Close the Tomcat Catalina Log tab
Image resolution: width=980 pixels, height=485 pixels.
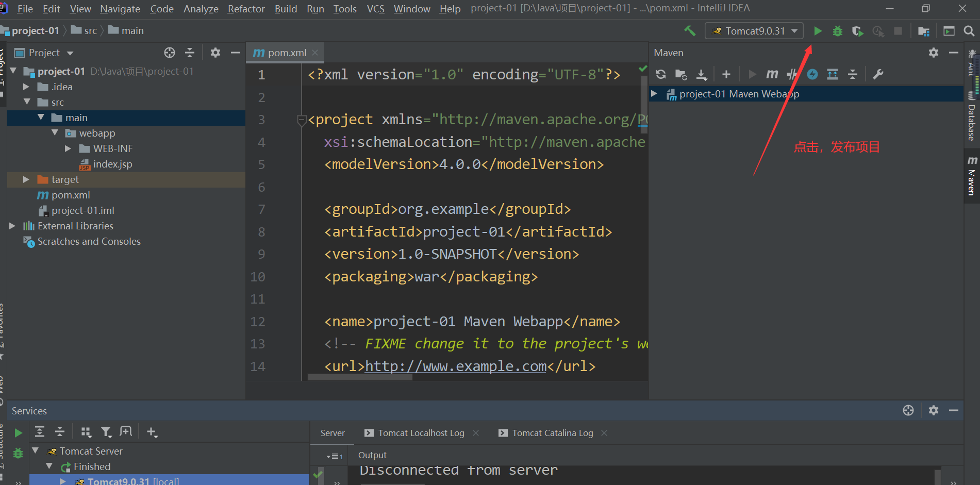[x=604, y=433]
